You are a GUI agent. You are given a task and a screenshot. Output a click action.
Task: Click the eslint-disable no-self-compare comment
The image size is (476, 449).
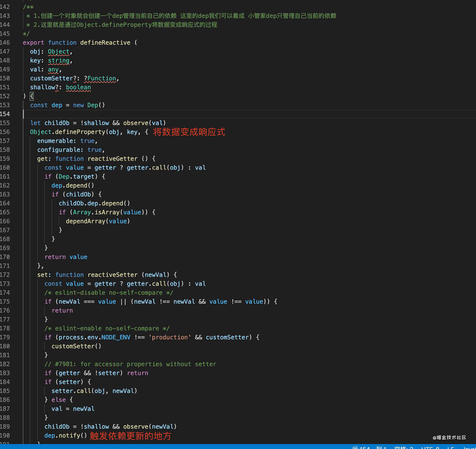(109, 293)
